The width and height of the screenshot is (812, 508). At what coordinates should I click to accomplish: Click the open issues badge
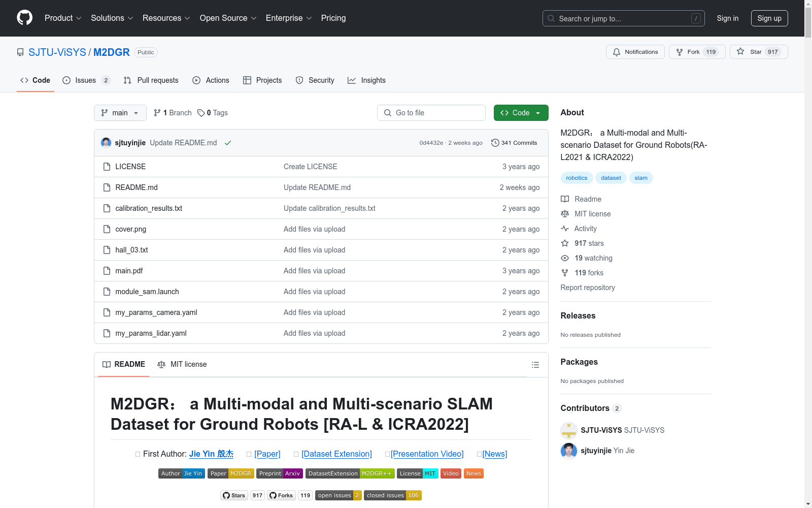[339, 495]
